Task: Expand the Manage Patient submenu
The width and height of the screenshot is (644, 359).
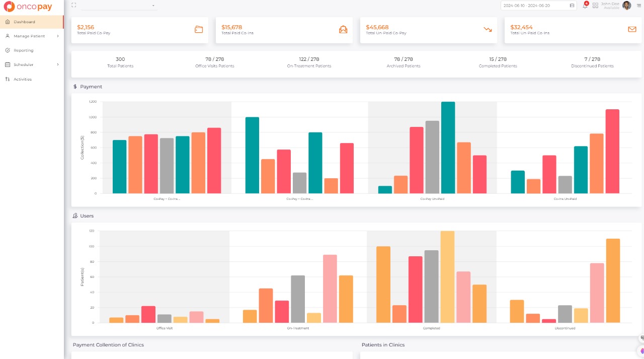Action: (57, 36)
